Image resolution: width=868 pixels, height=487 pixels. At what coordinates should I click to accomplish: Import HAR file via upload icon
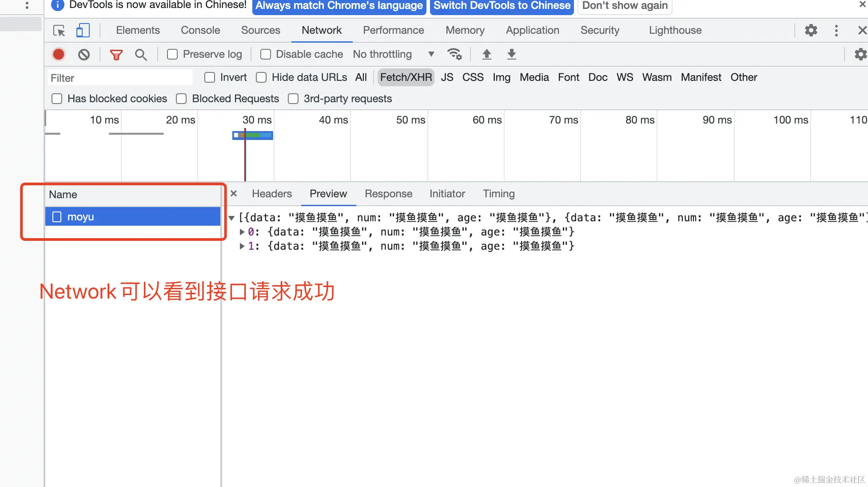[x=486, y=54]
